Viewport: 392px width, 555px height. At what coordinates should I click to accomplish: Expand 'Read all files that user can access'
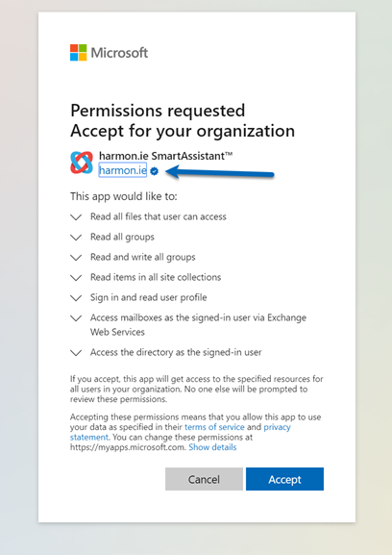(x=76, y=217)
